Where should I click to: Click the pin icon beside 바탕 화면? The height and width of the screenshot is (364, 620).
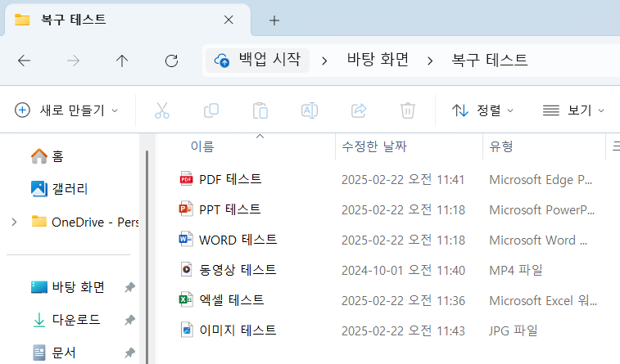pos(129,287)
